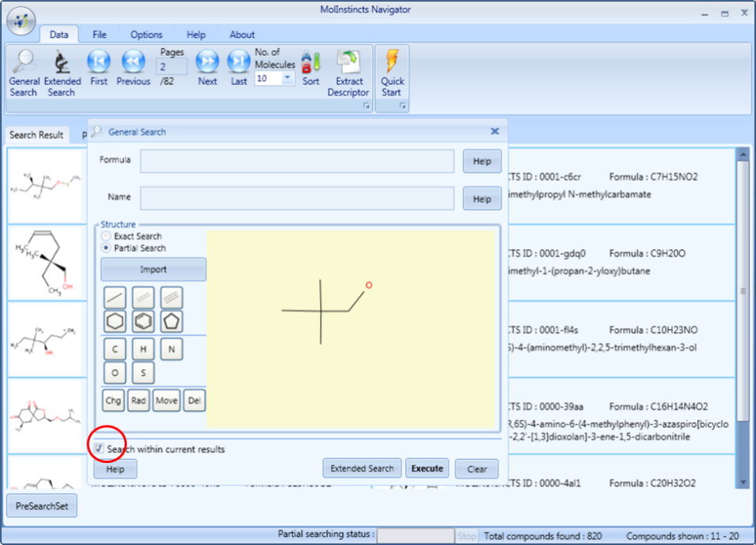Image resolution: width=756 pixels, height=545 pixels.
Task: Open the Extended Search microscope tool
Action: (x=61, y=73)
